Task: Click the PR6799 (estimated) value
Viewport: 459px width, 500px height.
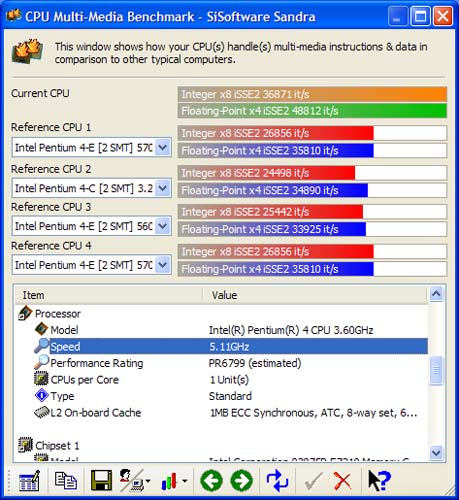Action: pos(255,363)
